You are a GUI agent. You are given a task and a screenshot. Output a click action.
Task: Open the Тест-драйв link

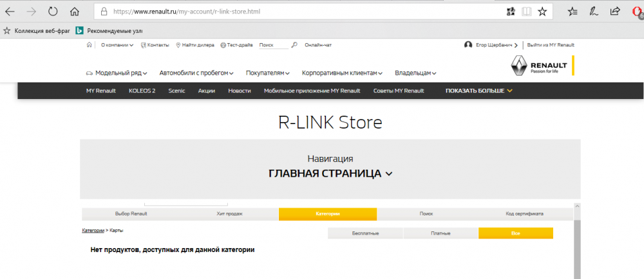236,45
